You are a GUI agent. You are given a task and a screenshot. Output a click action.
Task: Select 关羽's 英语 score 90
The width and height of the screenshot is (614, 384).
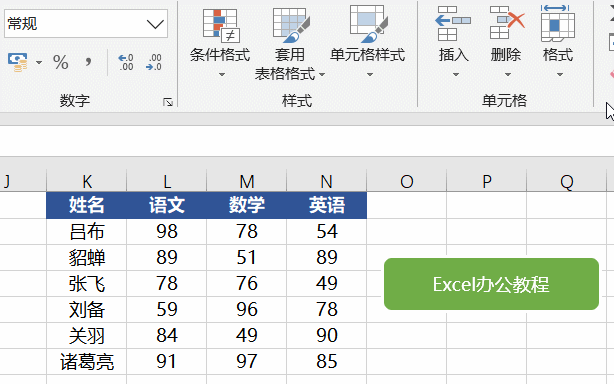327,335
